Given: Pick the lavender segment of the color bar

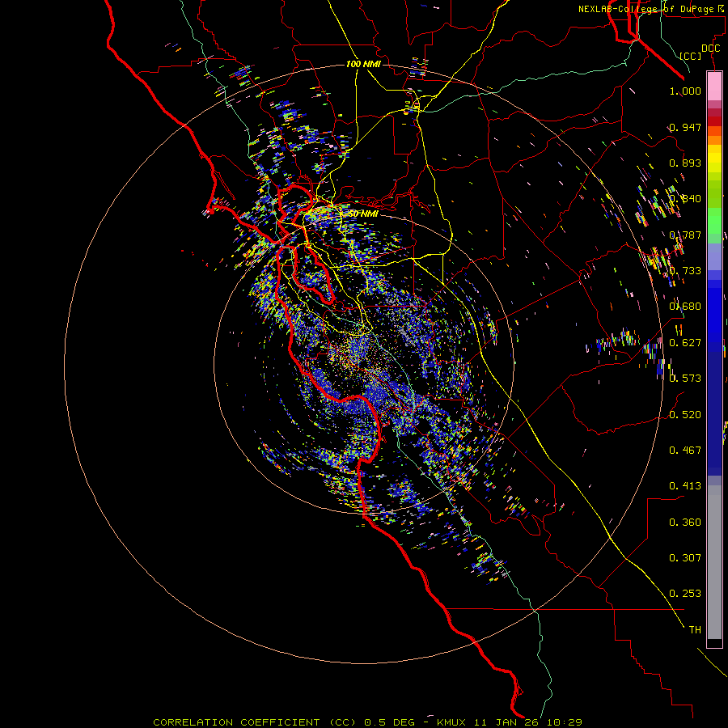Looking at the screenshot, I should (x=714, y=256).
